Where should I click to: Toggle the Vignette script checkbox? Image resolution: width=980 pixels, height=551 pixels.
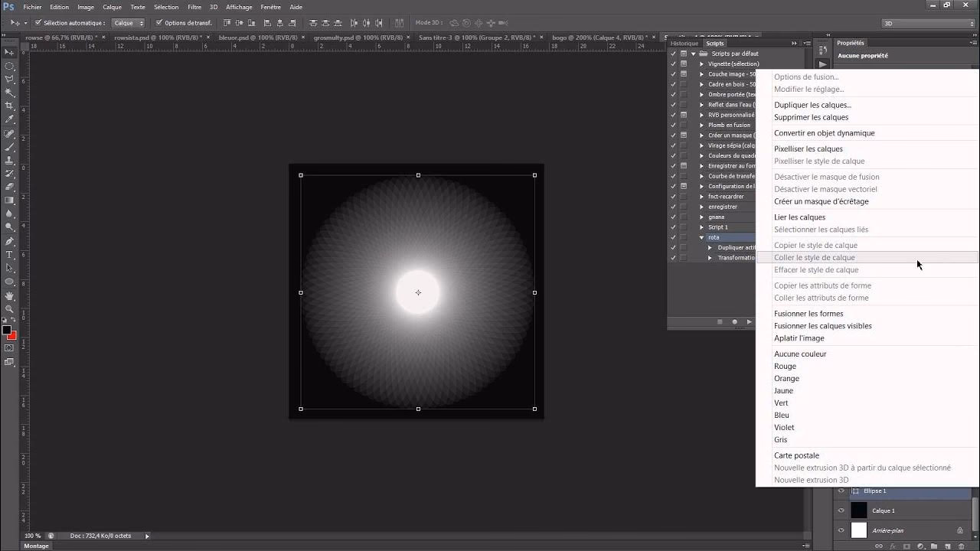(x=672, y=64)
